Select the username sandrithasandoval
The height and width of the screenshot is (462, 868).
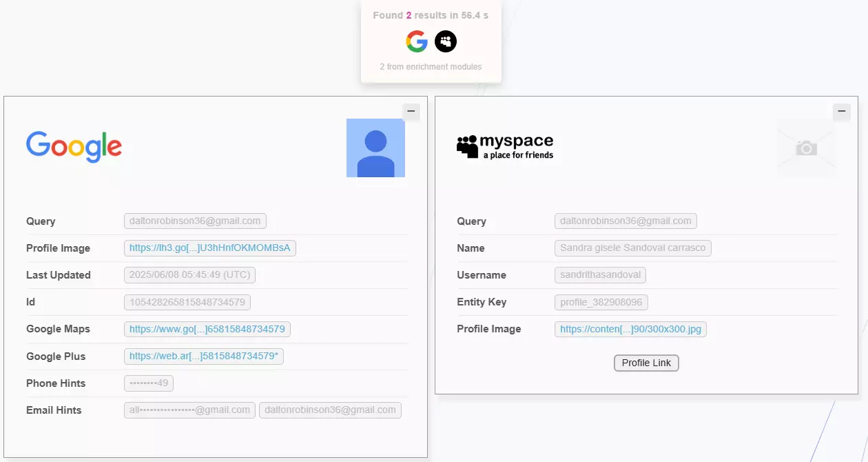tap(600, 275)
